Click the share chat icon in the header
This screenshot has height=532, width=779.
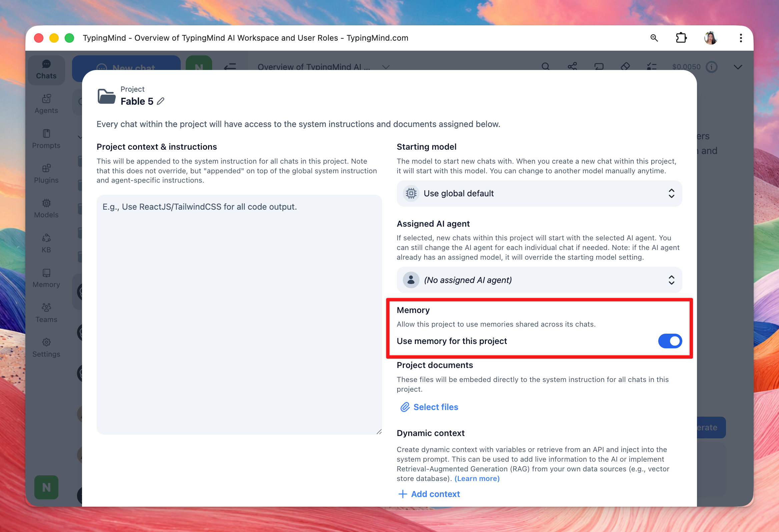[x=572, y=66]
